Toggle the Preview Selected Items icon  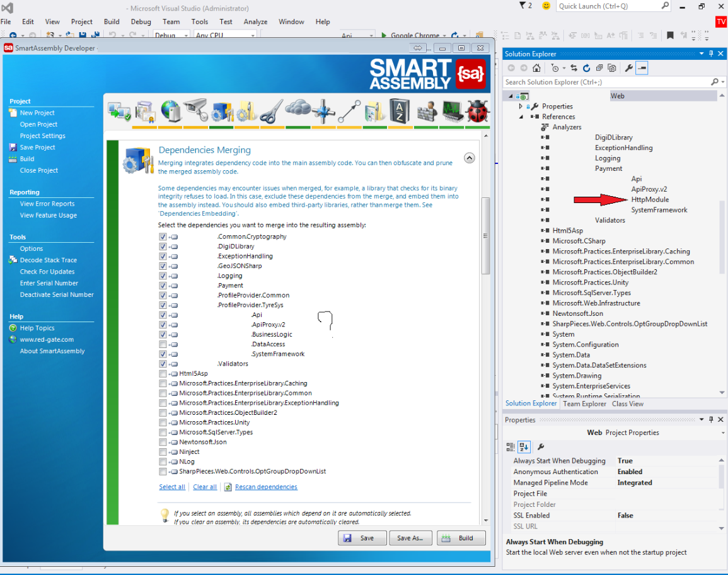coord(642,68)
